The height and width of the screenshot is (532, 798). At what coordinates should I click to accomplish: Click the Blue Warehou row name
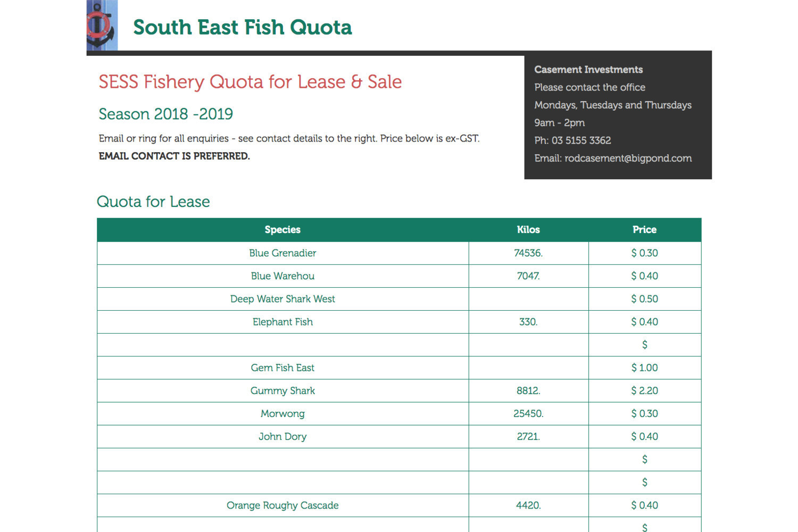282,276
